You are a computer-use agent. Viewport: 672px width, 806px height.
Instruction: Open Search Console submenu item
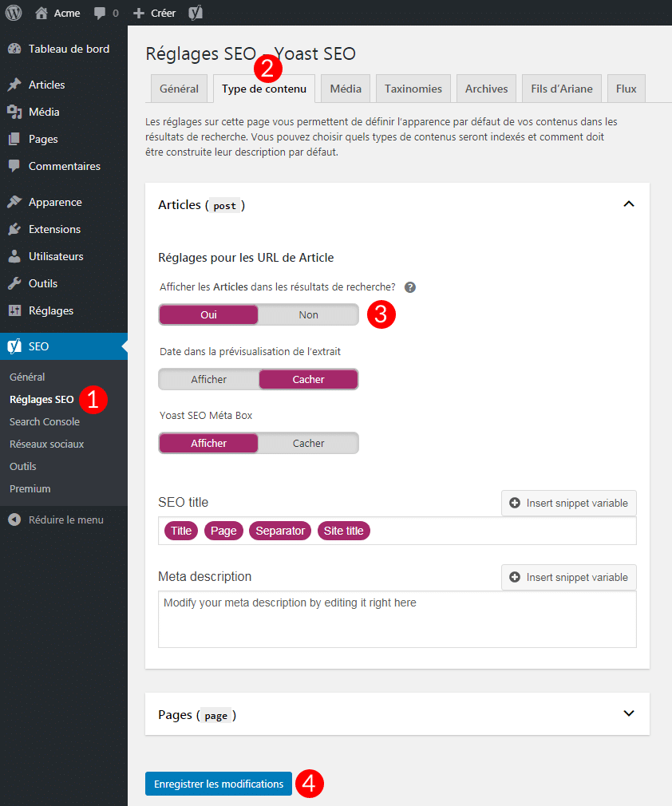pos(45,421)
